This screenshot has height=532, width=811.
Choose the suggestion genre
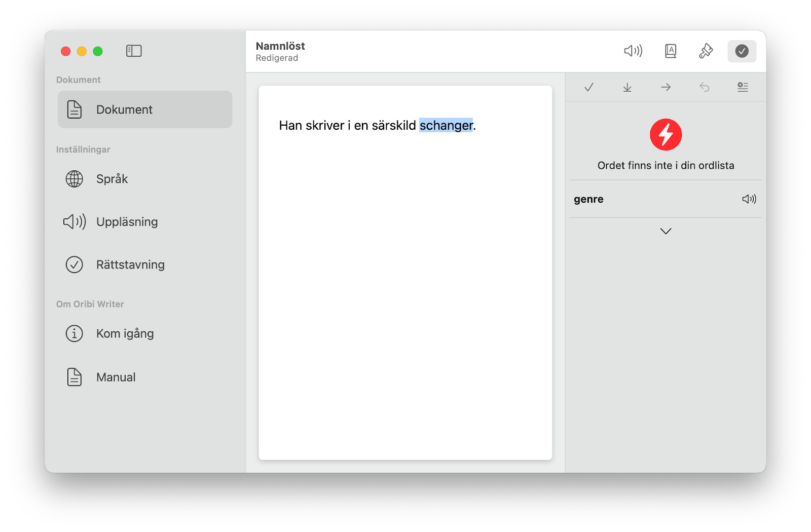(x=666, y=199)
